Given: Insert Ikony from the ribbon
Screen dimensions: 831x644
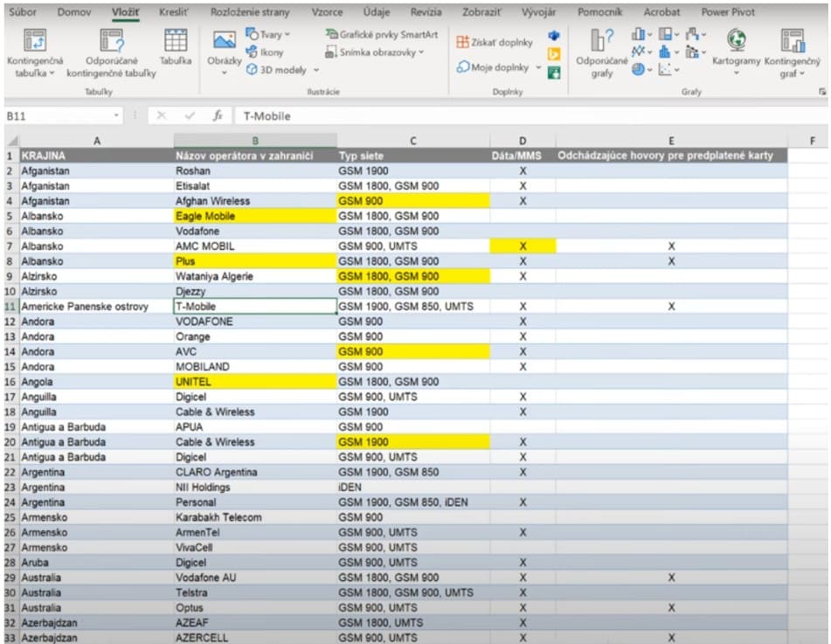Looking at the screenshot, I should point(265,52).
